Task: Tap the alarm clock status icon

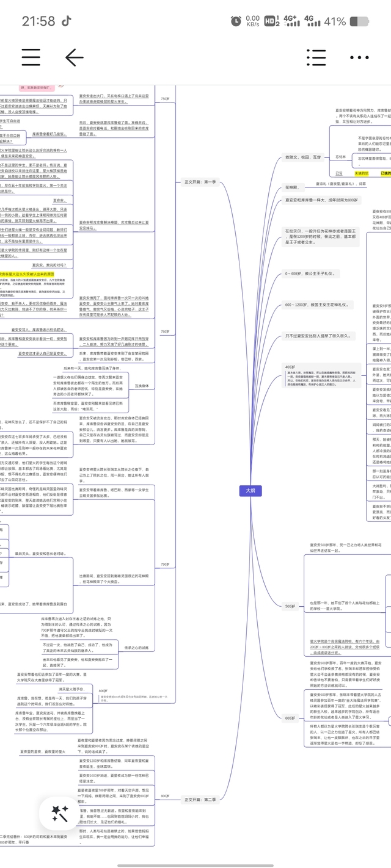Action: pyautogui.click(x=236, y=21)
